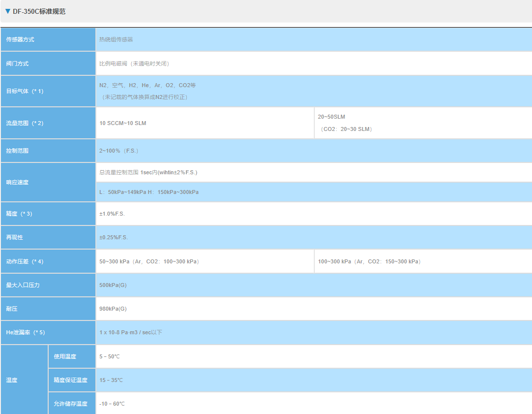The width and height of the screenshot is (532, 414).
Task: Select the 阀门方式 row header
Action: click(x=48, y=64)
